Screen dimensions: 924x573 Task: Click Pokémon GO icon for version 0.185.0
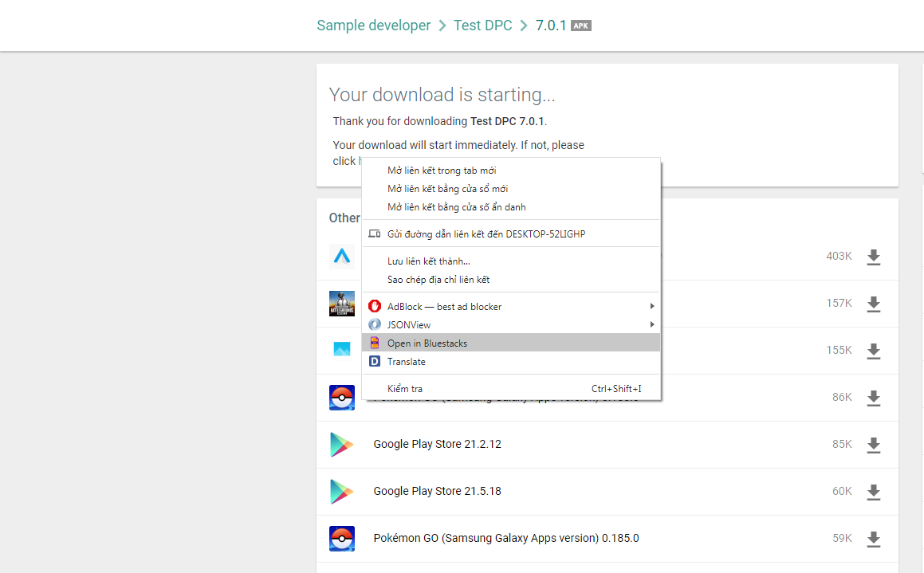[342, 538]
